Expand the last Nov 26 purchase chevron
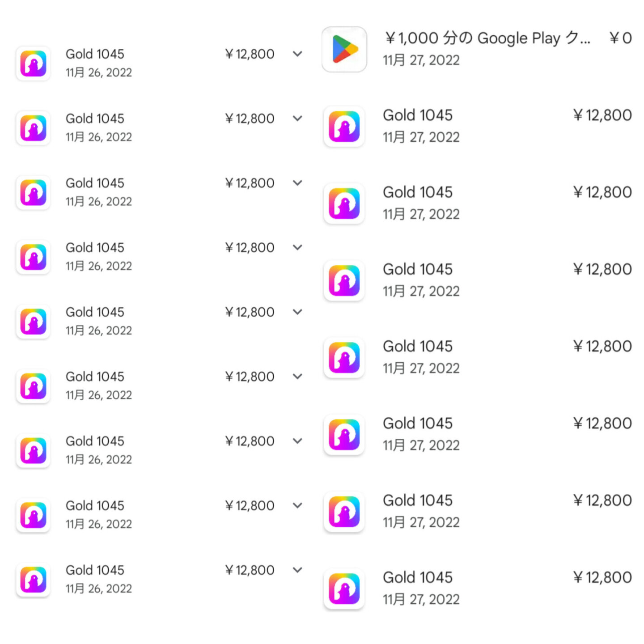Image resolution: width=644 pixels, height=644 pixels. (x=297, y=570)
